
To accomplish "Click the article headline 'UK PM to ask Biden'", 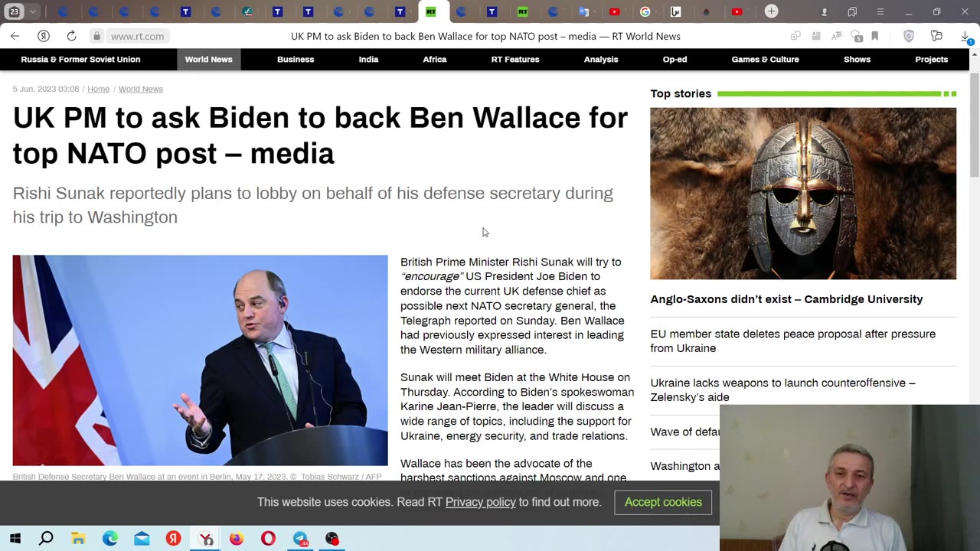I will pyautogui.click(x=320, y=135).
